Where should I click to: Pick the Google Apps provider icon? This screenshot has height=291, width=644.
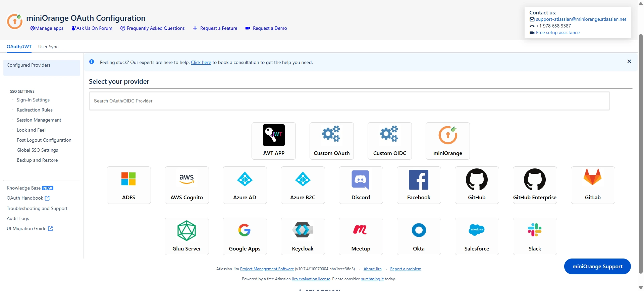[245, 230]
